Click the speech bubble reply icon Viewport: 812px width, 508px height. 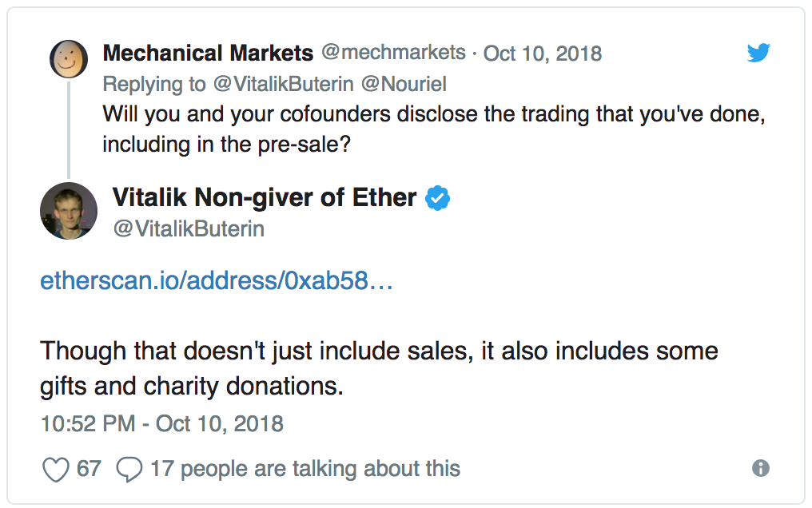click(129, 469)
